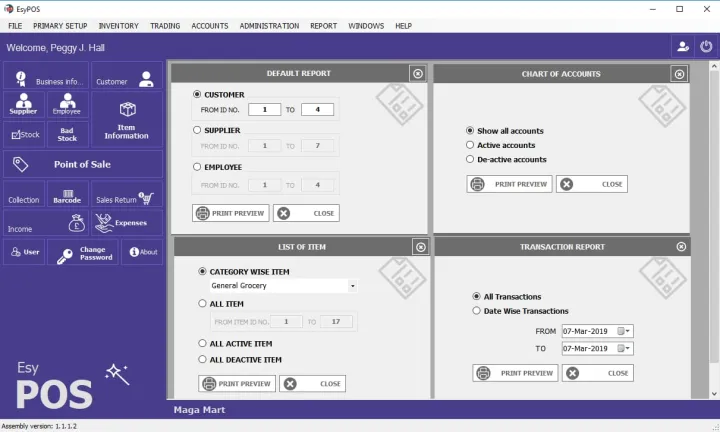The height and width of the screenshot is (432, 720).
Task: Click Close button in Chart of Accounts
Action: (592, 184)
